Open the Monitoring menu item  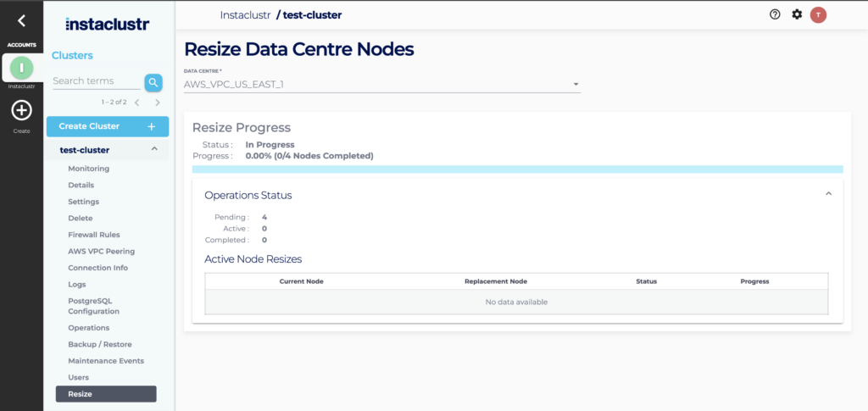(x=88, y=169)
